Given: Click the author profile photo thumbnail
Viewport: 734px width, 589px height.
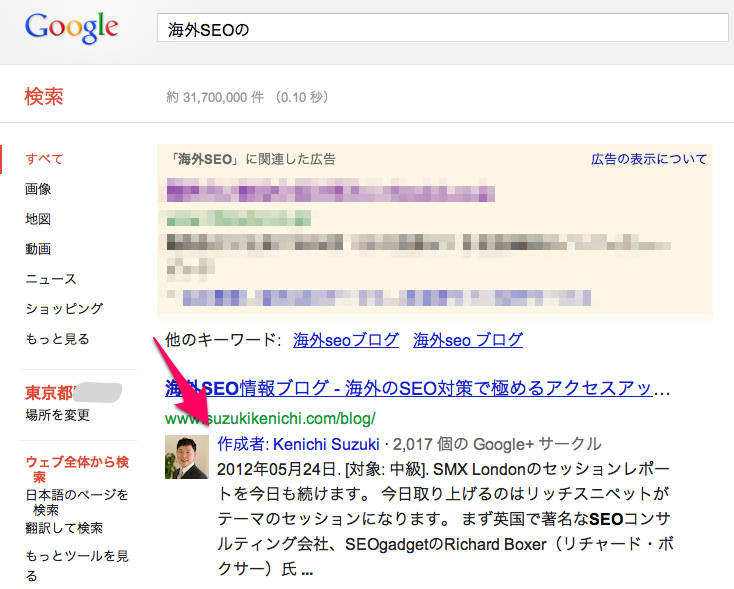Looking at the screenshot, I should point(187,457).
